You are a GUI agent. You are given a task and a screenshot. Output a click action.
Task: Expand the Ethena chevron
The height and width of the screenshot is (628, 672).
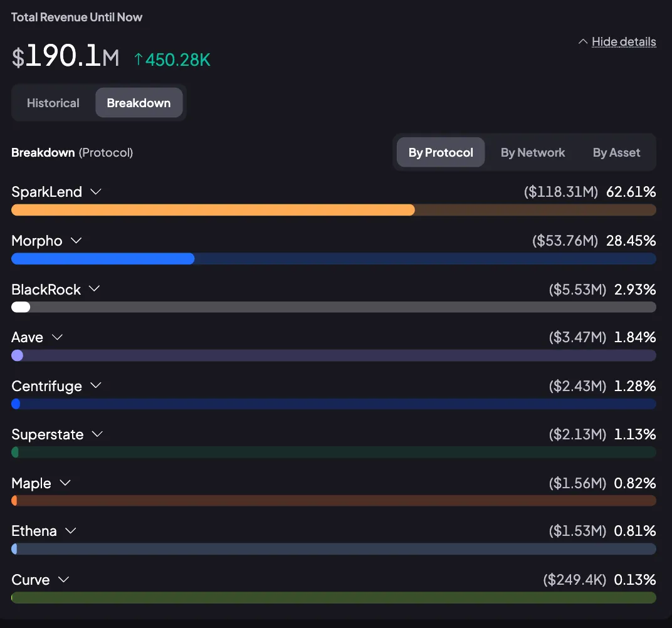(71, 531)
